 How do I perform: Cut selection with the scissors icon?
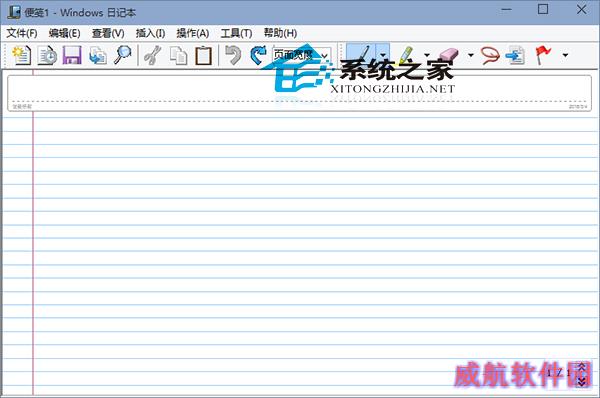152,55
